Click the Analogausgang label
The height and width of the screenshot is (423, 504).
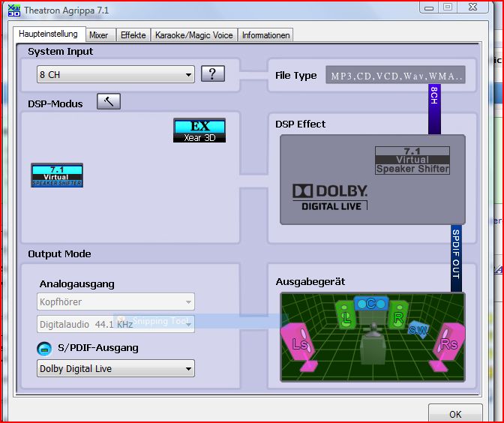[x=76, y=283]
